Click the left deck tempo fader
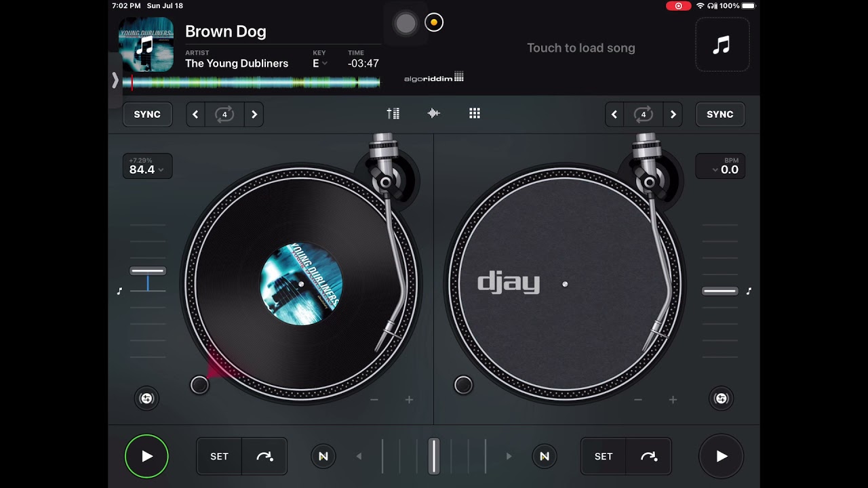Viewport: 868px width, 488px height. coord(148,270)
